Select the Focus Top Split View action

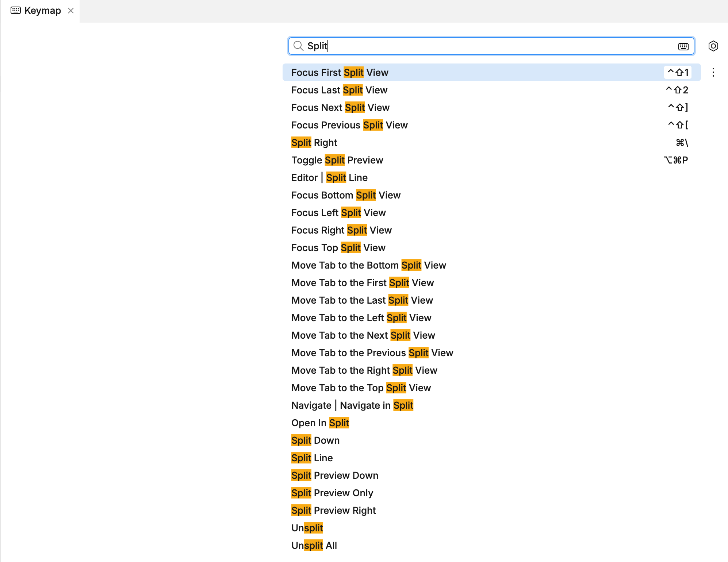[491, 247]
